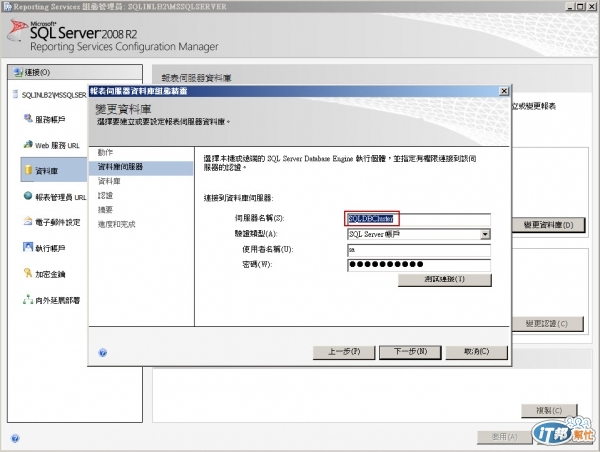Click the help icon in the main window

coord(15,439)
